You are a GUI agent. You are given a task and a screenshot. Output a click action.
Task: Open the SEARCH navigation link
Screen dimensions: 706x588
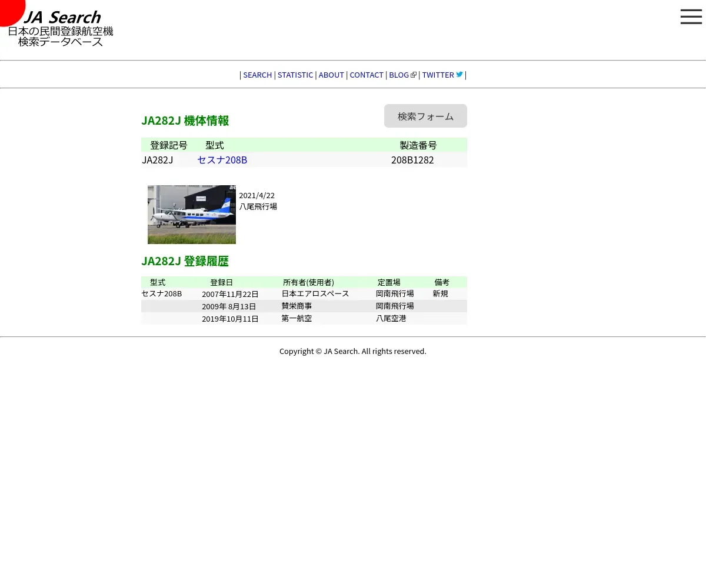click(x=257, y=75)
